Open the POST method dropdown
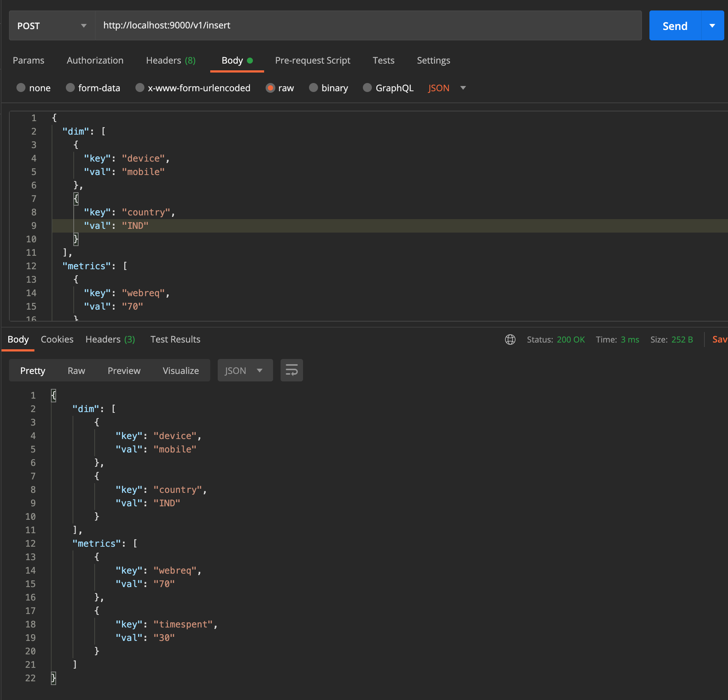This screenshot has height=700, width=728. [x=83, y=25]
